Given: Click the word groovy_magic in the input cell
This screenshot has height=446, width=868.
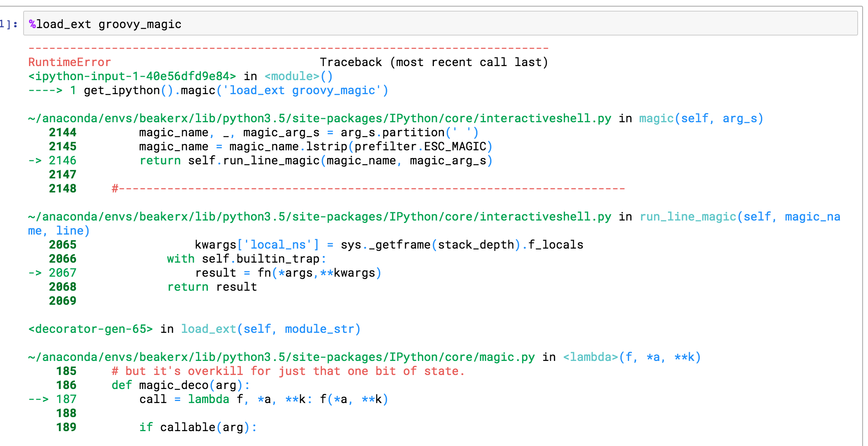Looking at the screenshot, I should click(139, 24).
